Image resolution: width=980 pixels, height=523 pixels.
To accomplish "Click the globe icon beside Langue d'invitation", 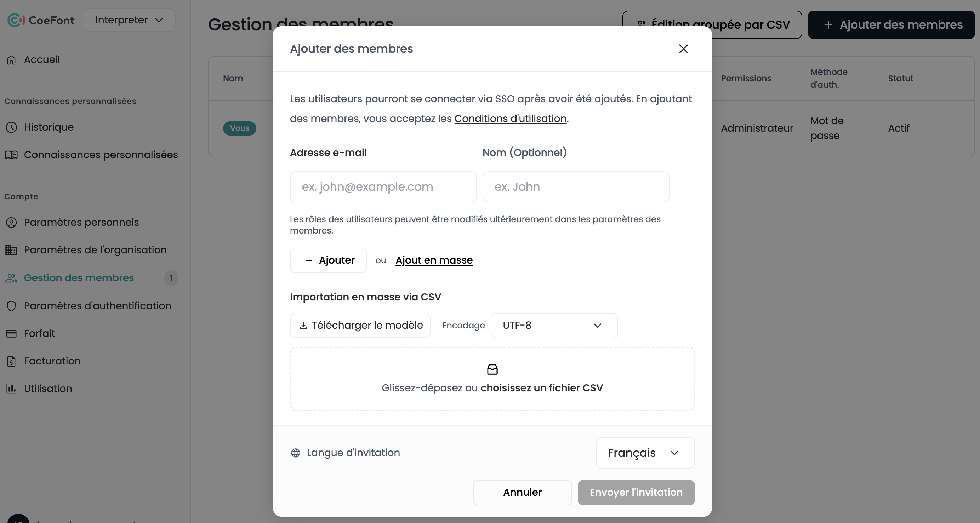I will pyautogui.click(x=296, y=453).
